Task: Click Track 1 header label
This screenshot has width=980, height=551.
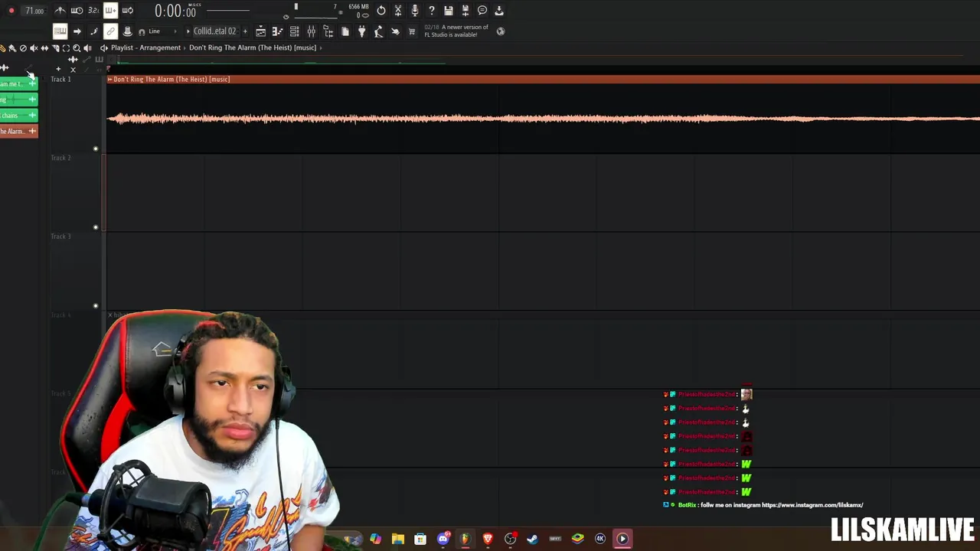Action: pyautogui.click(x=60, y=80)
